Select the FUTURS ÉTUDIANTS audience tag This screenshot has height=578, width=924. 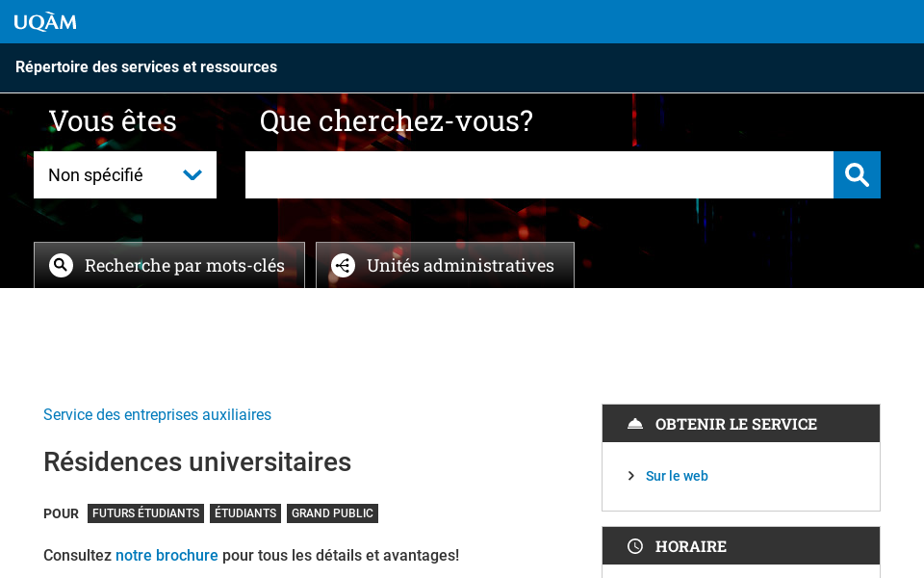[145, 513]
